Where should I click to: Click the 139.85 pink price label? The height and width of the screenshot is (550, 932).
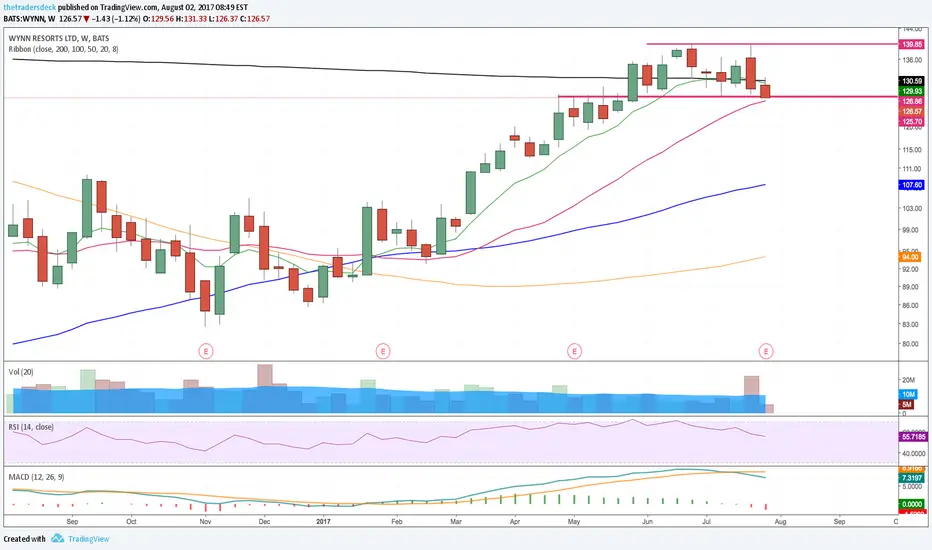coord(912,45)
